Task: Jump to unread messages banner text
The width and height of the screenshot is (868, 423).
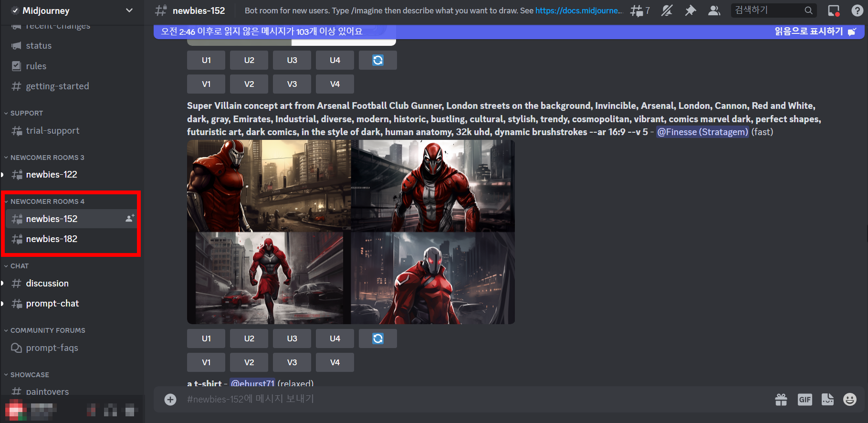Action: [x=261, y=32]
